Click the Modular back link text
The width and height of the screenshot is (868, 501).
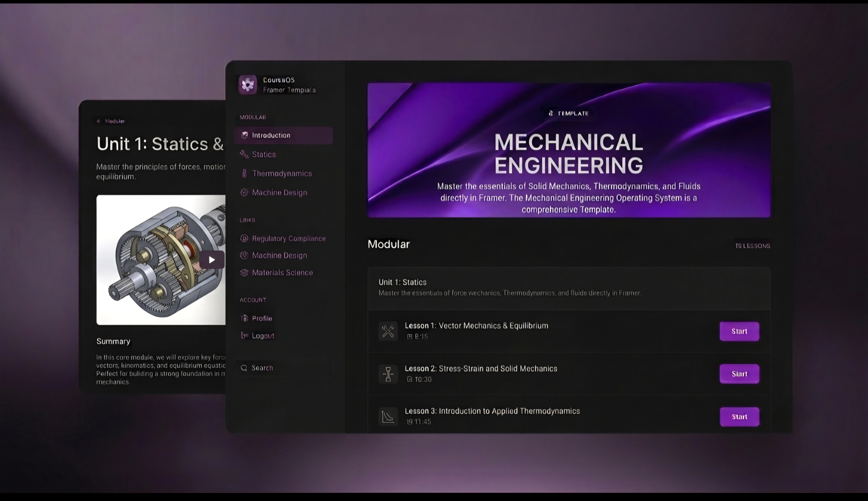pyautogui.click(x=115, y=121)
